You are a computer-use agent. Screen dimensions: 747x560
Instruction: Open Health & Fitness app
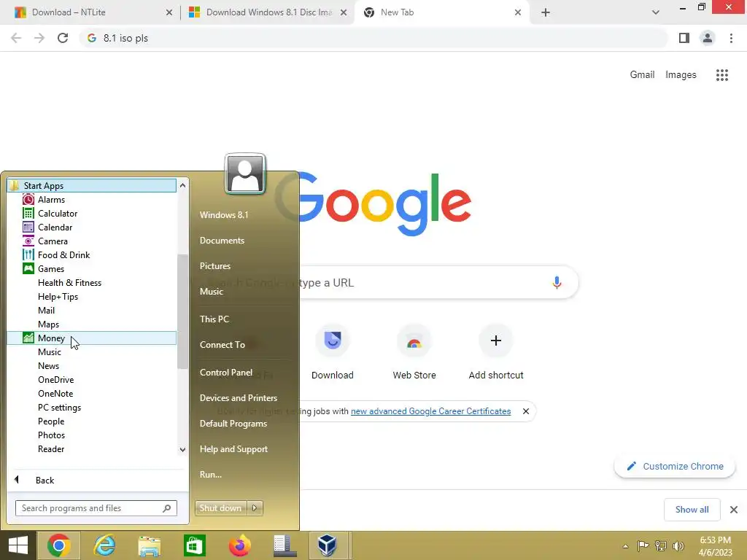(x=69, y=282)
